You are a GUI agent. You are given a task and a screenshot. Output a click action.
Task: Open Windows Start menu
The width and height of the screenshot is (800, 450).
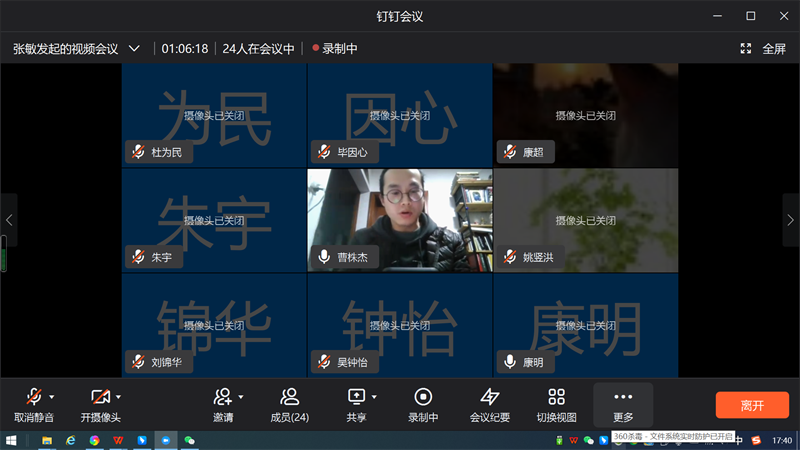[x=11, y=440]
